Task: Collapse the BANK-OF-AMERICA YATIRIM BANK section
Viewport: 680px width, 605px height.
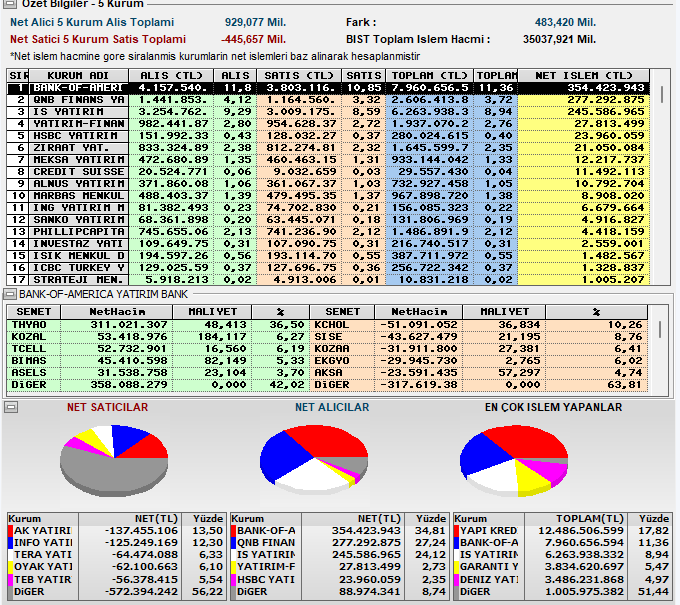Action: 10,294
